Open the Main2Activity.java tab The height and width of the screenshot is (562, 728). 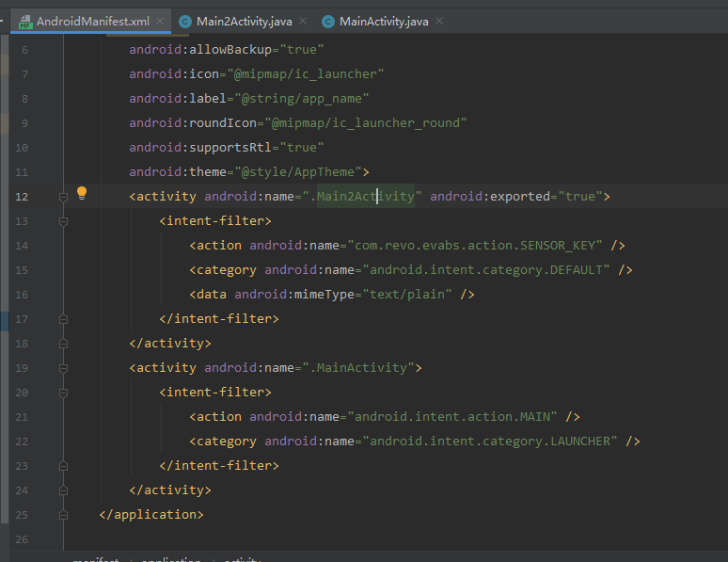pos(245,22)
